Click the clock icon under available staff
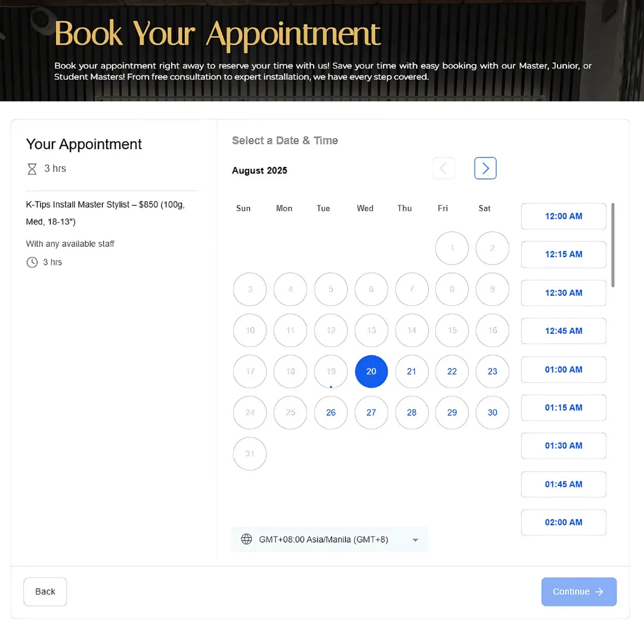Viewport: 644px width, 644px height. (32, 262)
